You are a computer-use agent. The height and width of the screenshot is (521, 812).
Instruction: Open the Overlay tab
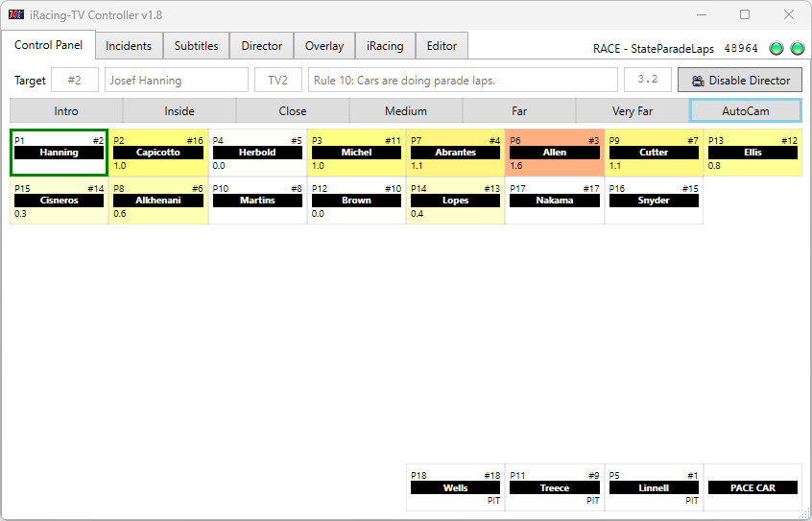(324, 45)
